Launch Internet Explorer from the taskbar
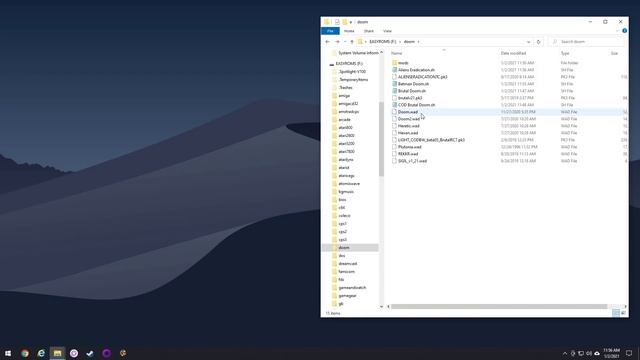Image resolution: width=640 pixels, height=360 pixels. 41,353
